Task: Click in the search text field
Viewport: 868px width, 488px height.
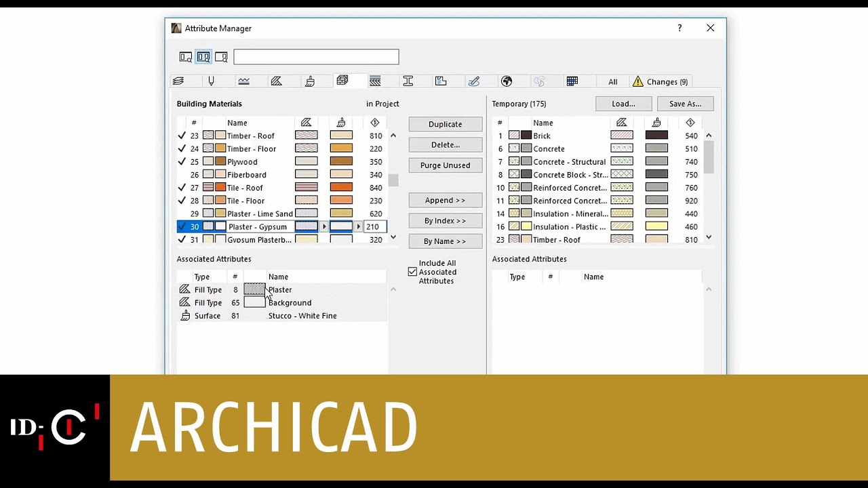Action: point(316,57)
